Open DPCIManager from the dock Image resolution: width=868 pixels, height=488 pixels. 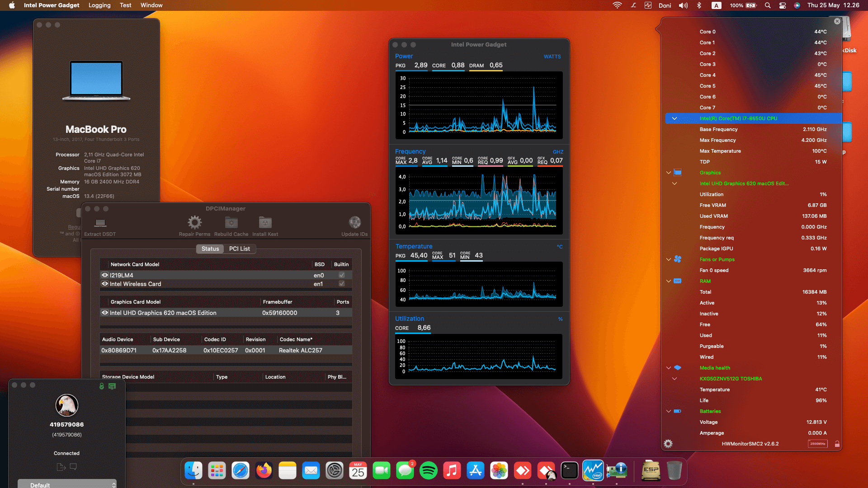pos(617,471)
